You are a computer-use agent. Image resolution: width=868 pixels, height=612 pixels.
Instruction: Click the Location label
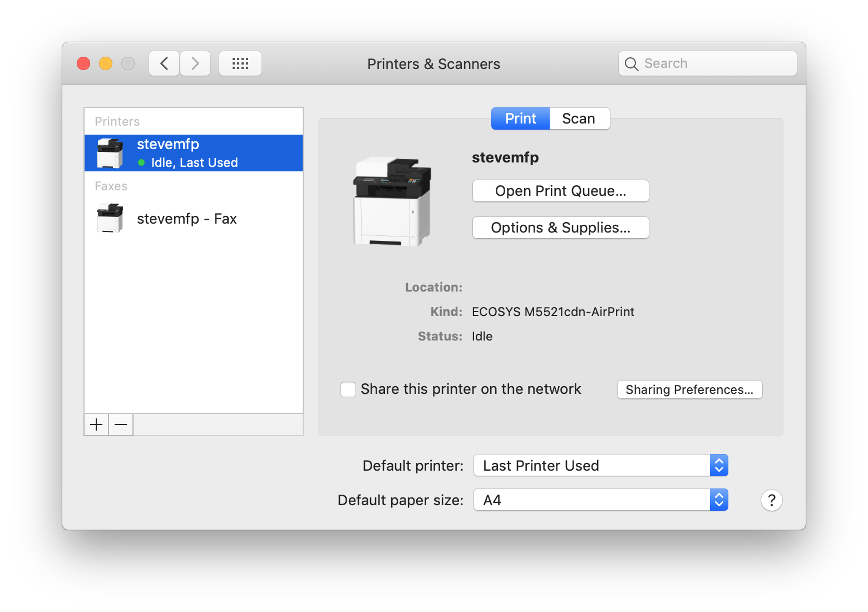433,287
